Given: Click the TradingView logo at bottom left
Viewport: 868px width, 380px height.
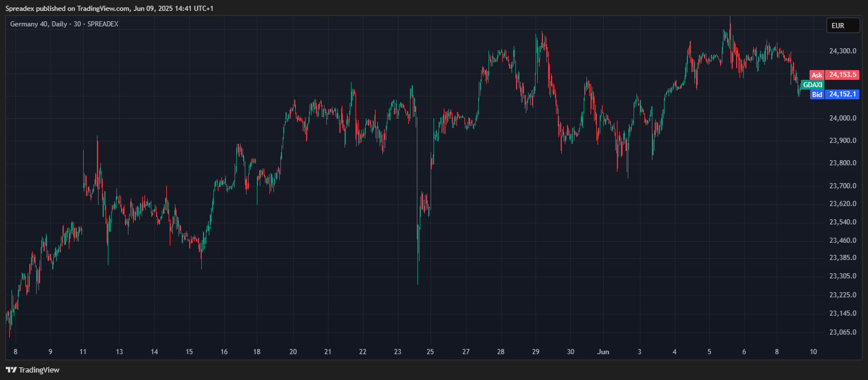Looking at the screenshot, I should pos(33,370).
